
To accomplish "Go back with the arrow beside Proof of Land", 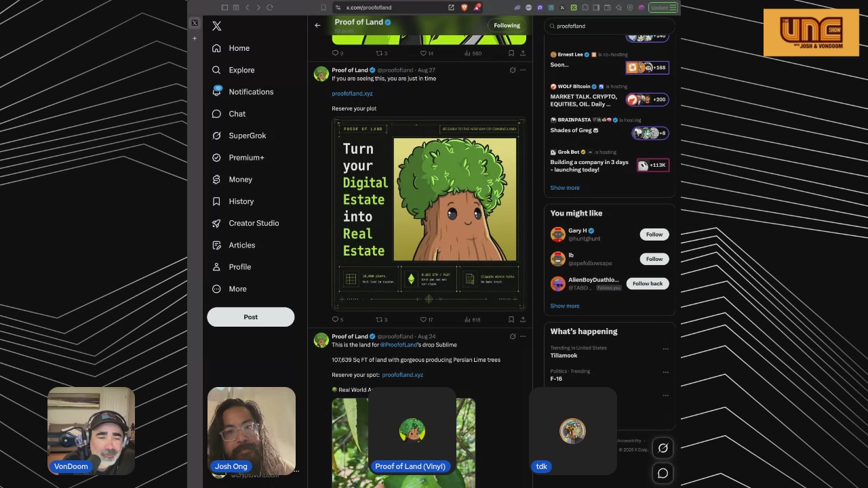I will click(x=317, y=26).
